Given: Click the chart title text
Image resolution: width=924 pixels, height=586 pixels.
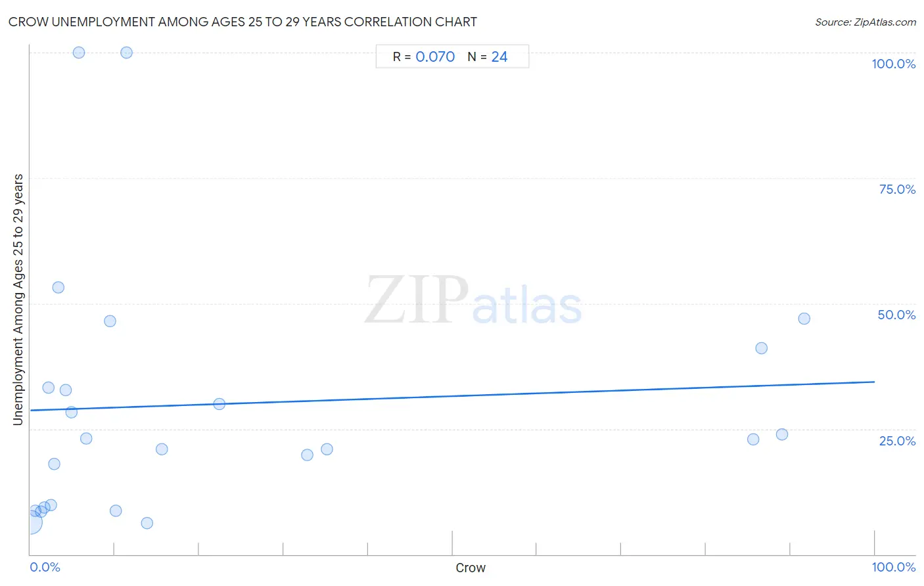Looking at the screenshot, I should pos(243,22).
